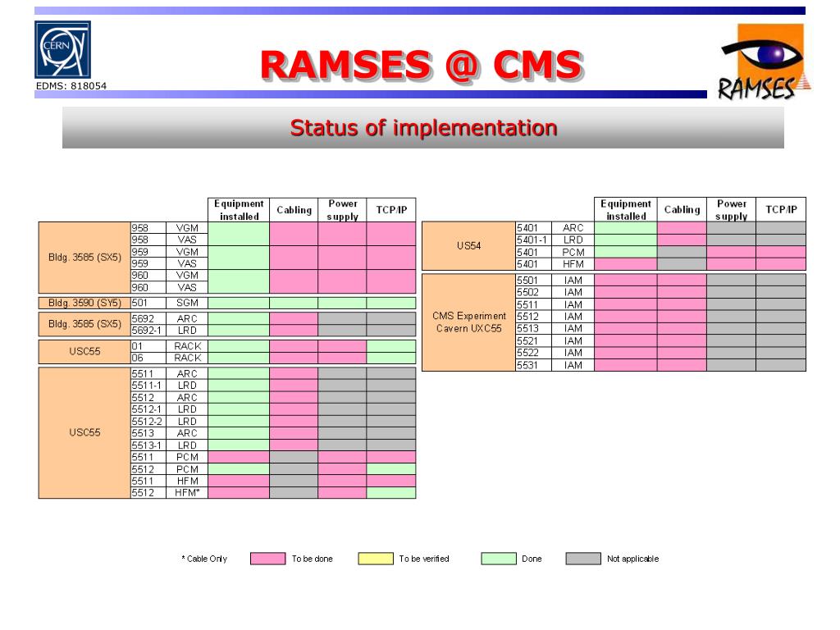
Task: Select the 'HFM*' type cell
Action: [187, 492]
